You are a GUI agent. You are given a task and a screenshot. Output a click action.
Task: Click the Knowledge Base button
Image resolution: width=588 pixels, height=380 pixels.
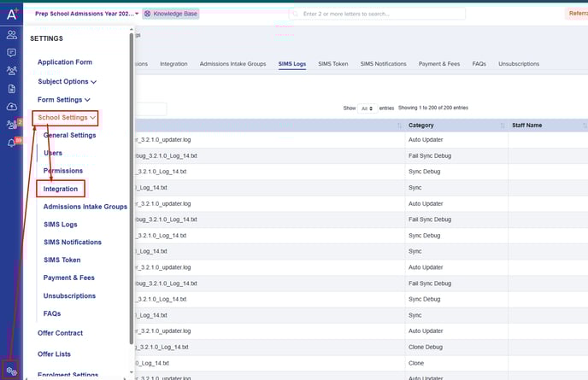click(x=171, y=14)
